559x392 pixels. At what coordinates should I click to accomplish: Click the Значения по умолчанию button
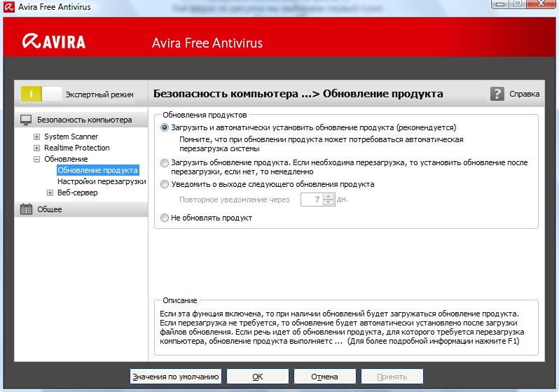175,377
